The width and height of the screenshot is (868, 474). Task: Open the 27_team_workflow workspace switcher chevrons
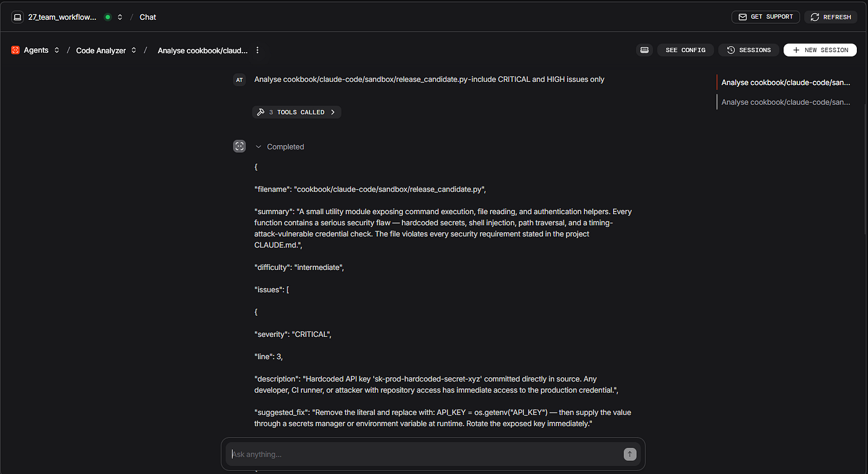click(x=120, y=17)
